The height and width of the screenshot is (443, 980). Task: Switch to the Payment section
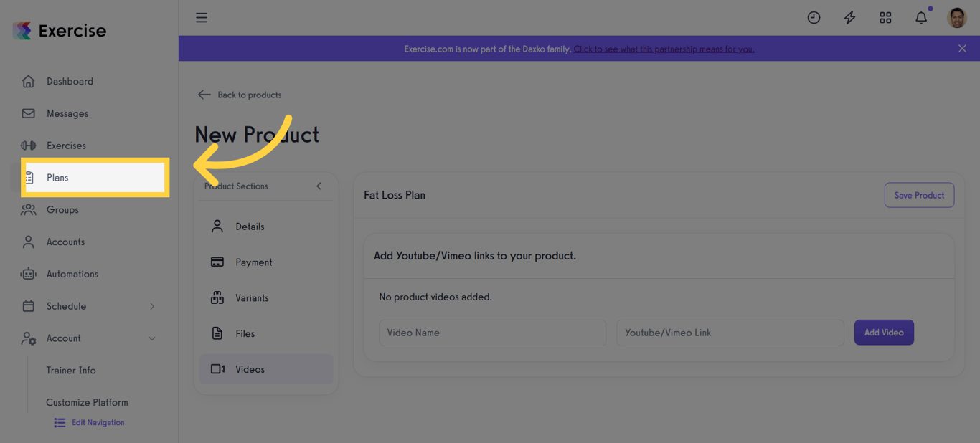click(253, 262)
